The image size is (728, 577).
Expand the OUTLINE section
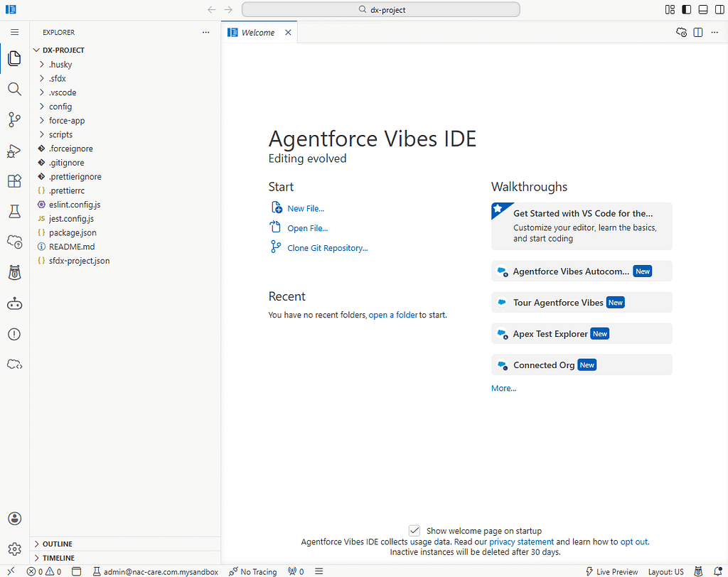(x=125, y=544)
